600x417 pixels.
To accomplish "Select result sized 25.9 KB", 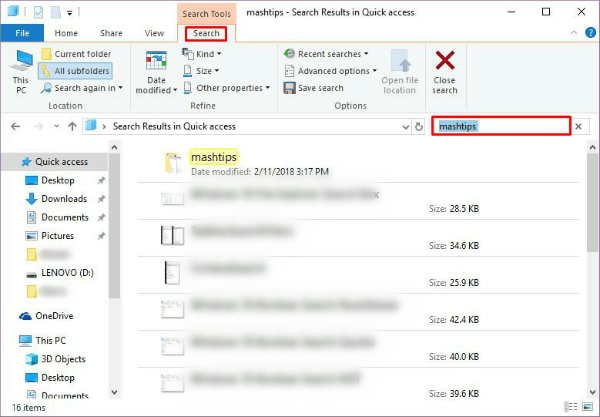I will [x=358, y=275].
